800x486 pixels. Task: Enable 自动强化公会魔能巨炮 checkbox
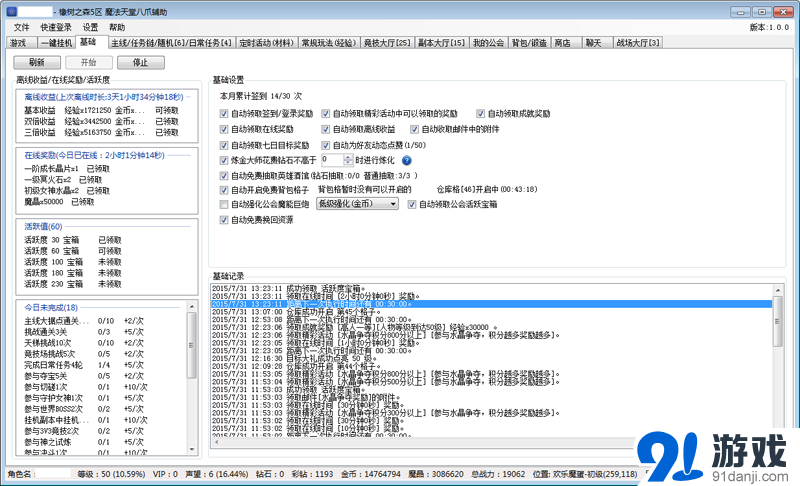pyautogui.click(x=223, y=204)
